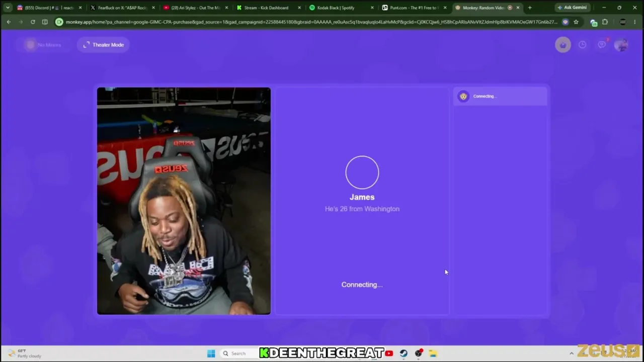Open the profile avatar in Monkey header
This screenshot has width=644, height=362.
(621, 45)
